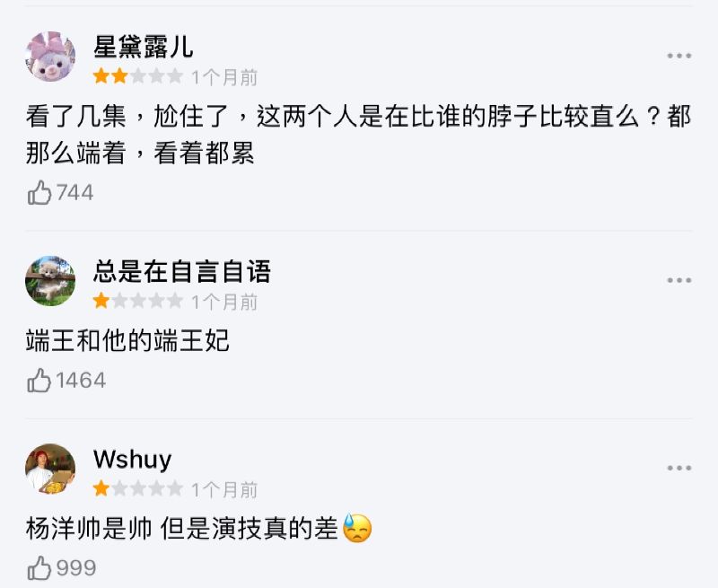Open the review text starting 看了几集

[358, 134]
